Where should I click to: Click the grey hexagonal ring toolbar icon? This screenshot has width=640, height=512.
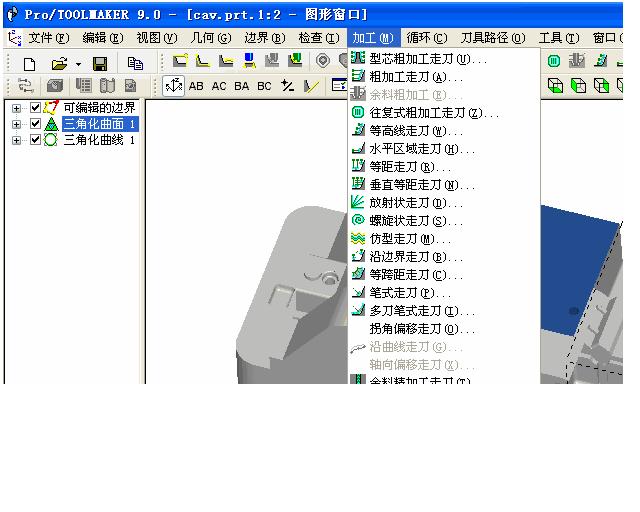323,61
